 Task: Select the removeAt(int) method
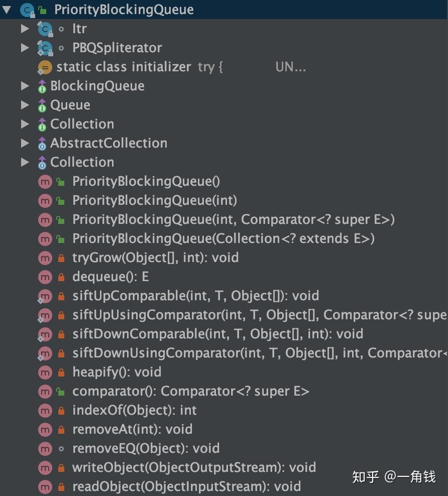point(132,430)
